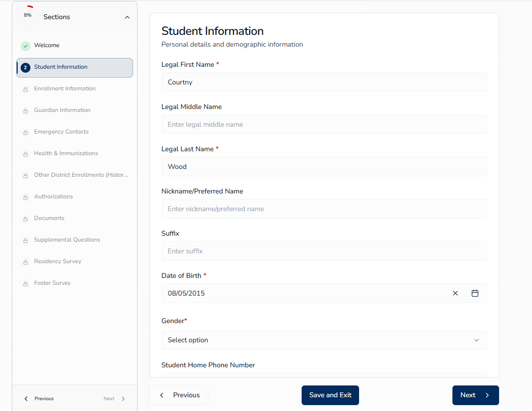Screen dimensions: 532x411
Task: Click the Save and Exit button
Action: [330, 395]
